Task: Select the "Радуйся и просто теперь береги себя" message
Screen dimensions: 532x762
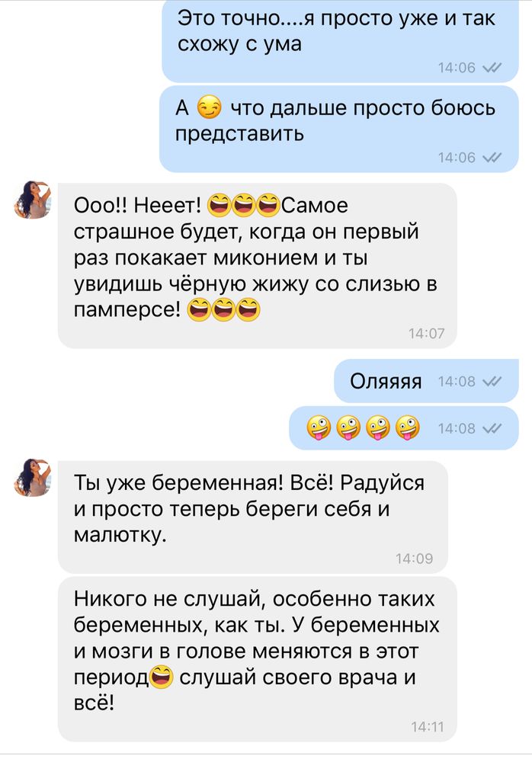Action: (x=253, y=517)
